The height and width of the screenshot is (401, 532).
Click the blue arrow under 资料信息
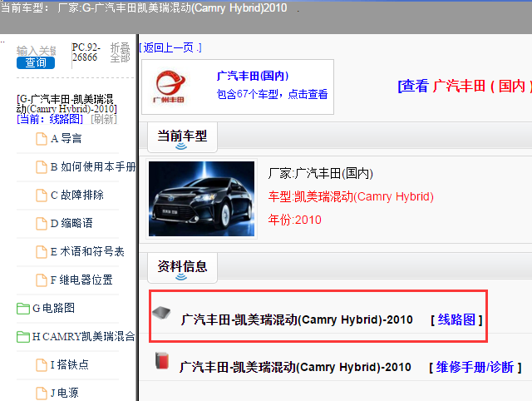point(181,277)
